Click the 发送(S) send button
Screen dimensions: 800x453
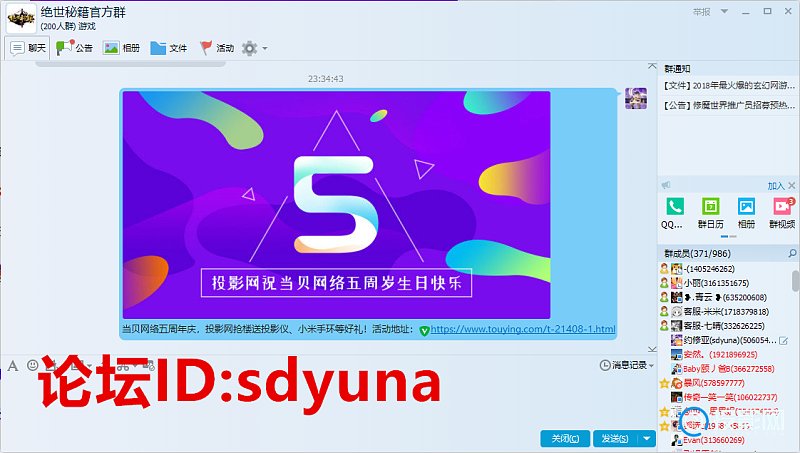tap(615, 438)
